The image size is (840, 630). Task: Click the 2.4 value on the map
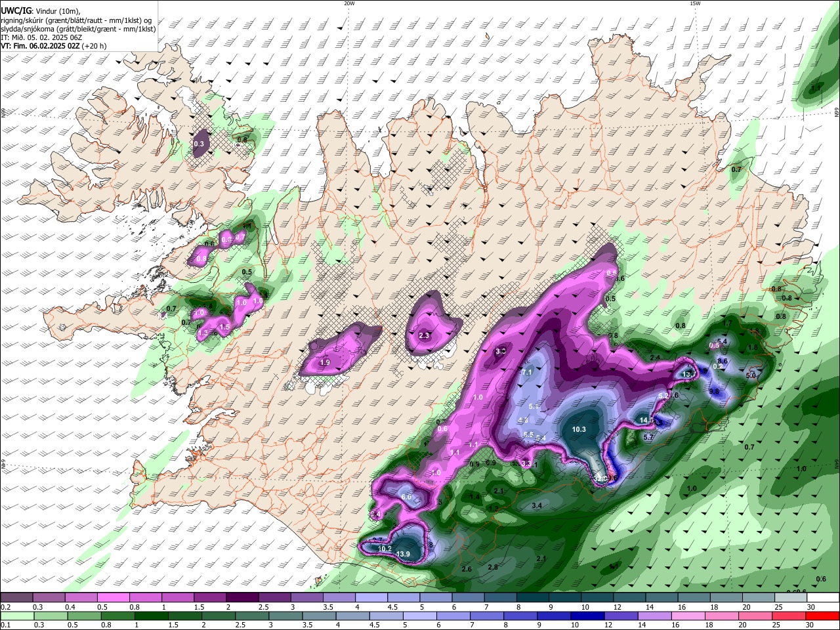coord(655,357)
